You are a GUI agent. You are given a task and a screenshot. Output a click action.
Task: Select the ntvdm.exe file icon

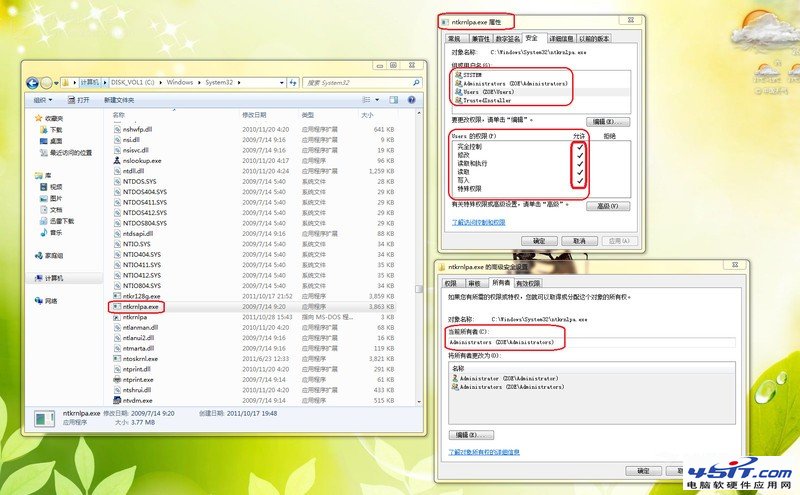[117, 400]
